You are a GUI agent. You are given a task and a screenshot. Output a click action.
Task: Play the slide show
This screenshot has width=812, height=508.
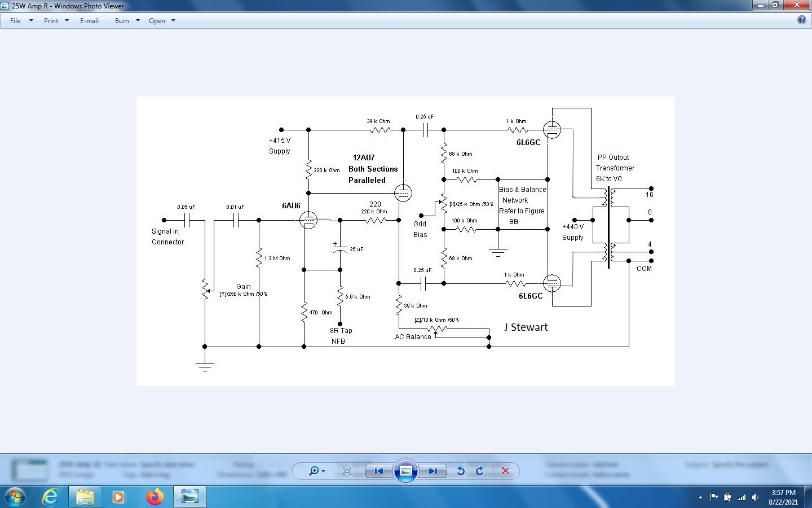pos(405,471)
